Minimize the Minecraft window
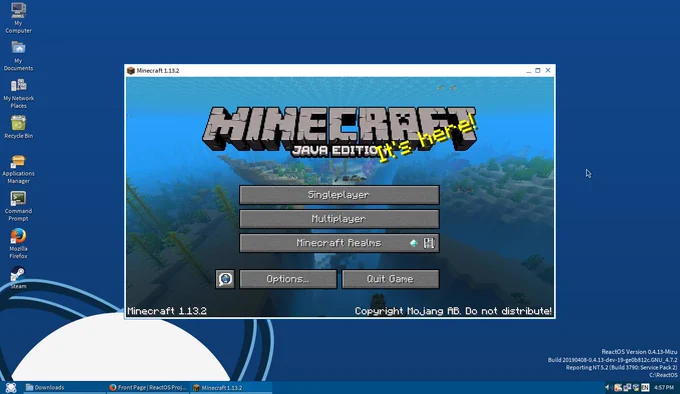The height and width of the screenshot is (394, 680). (x=528, y=70)
